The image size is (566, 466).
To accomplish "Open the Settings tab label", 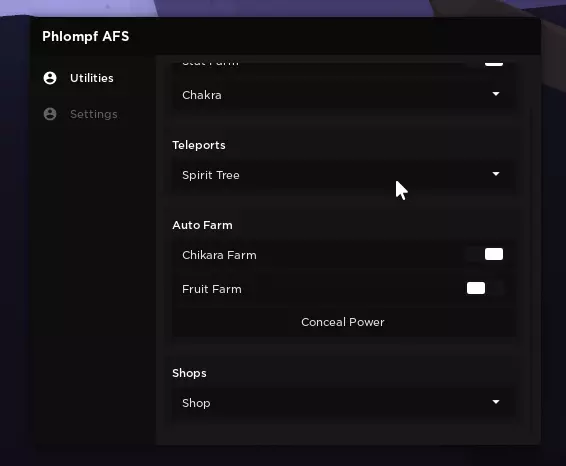I will (93, 114).
